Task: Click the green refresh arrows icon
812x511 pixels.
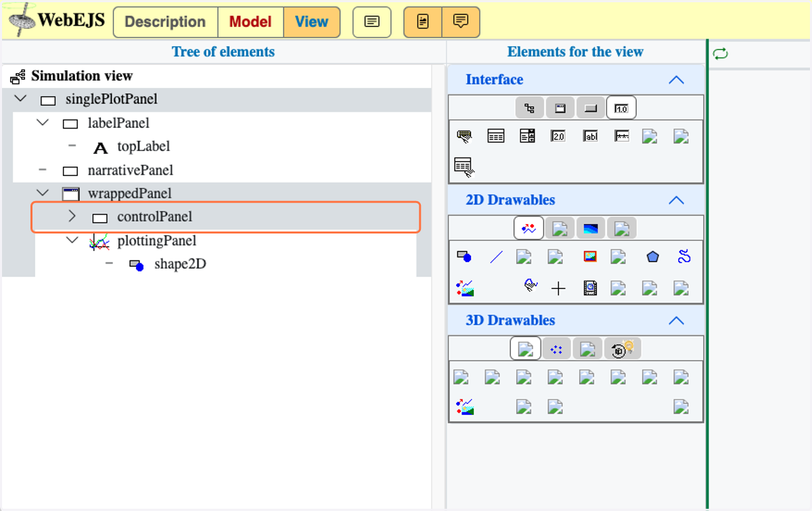Action: [721, 53]
